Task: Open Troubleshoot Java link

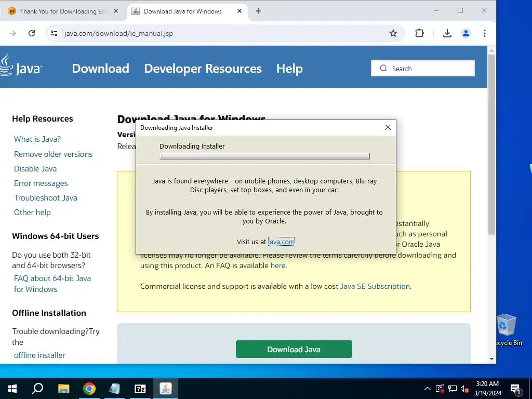Action: (46, 198)
